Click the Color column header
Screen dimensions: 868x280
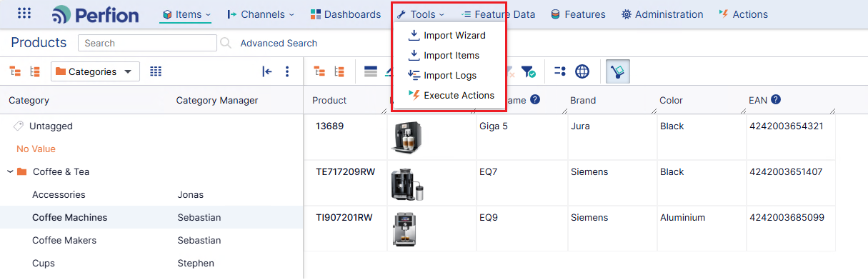click(x=671, y=101)
